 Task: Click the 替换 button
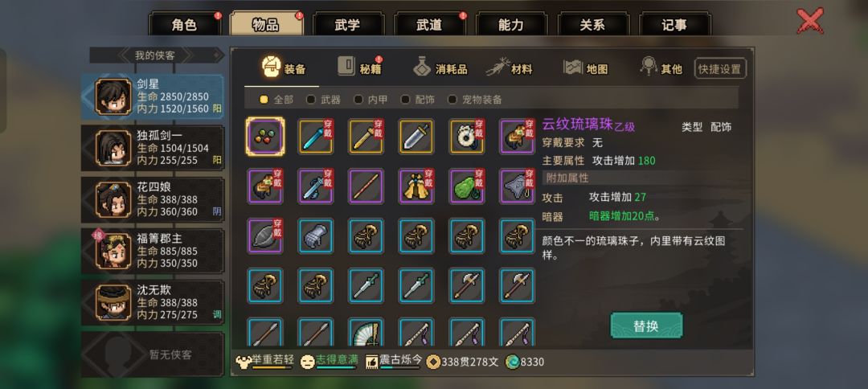[646, 326]
